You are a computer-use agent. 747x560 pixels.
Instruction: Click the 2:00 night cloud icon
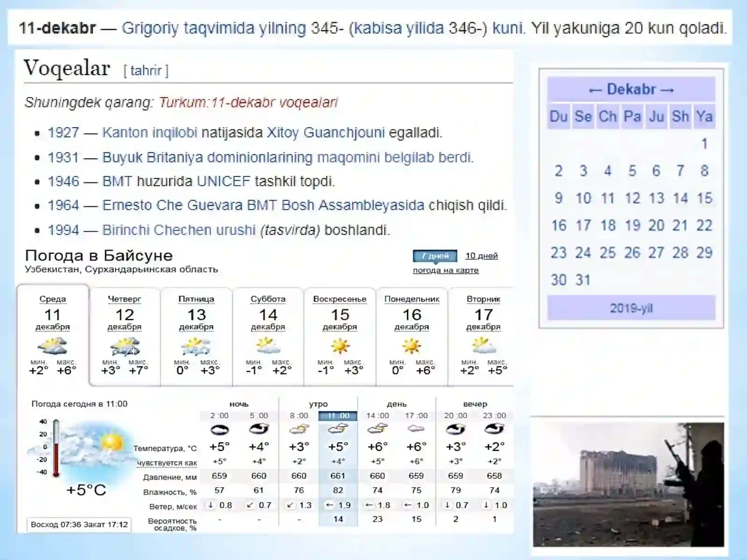[x=219, y=429]
